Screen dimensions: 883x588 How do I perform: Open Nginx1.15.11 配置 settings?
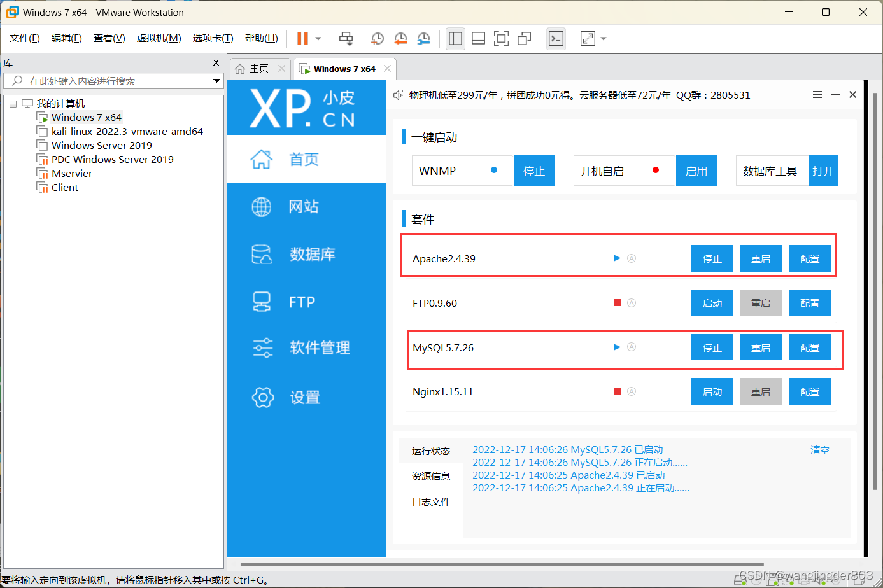810,391
